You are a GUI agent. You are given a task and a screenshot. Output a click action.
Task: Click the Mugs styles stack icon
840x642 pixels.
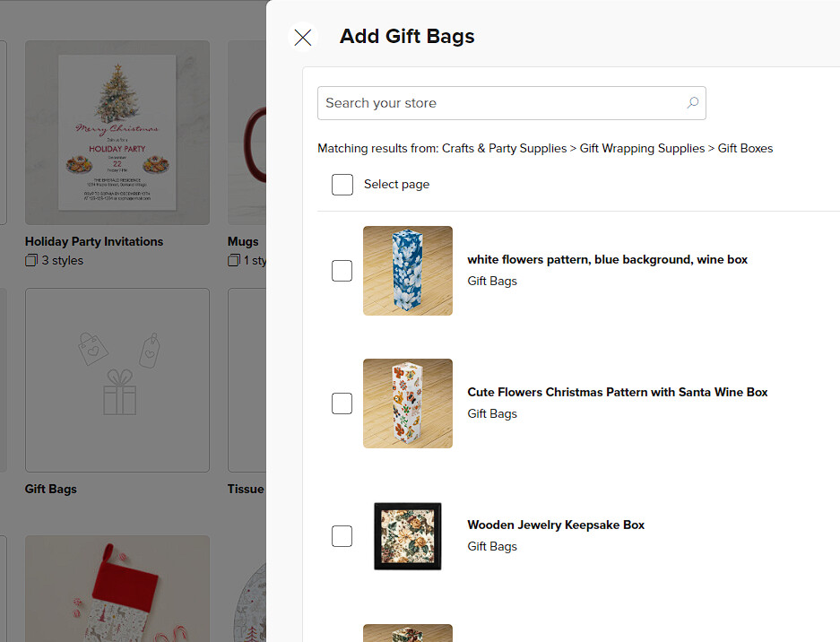234,260
